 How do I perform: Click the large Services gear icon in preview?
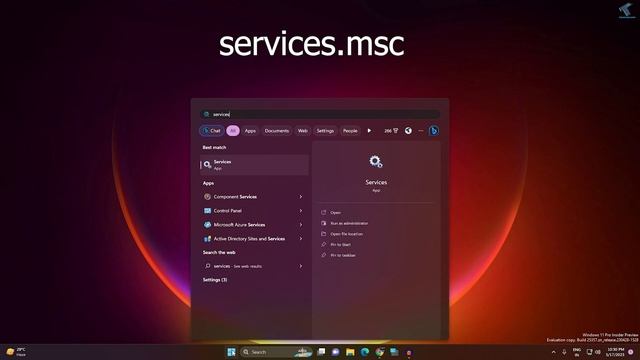(x=376, y=162)
